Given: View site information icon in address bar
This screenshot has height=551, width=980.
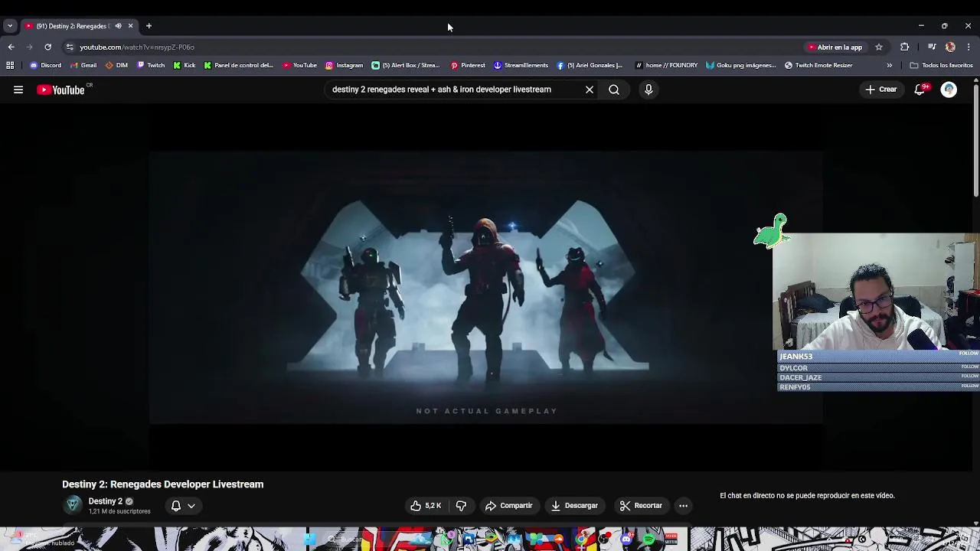Looking at the screenshot, I should [70, 47].
